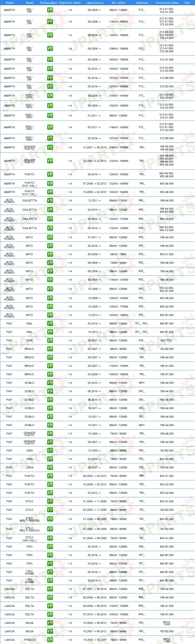The width and height of the screenshot is (195, 644).
Task: Click production date 10.2005 ->
Action: point(94,434)
